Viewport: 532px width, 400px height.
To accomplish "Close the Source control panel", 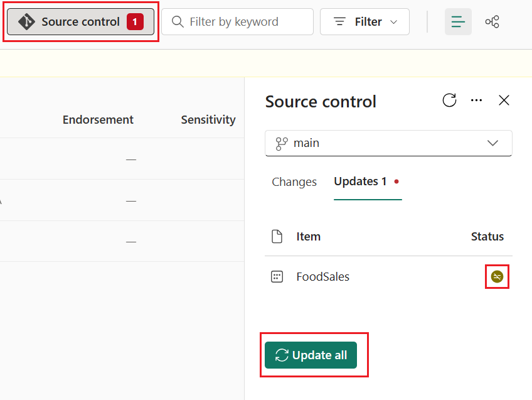I will coord(504,100).
